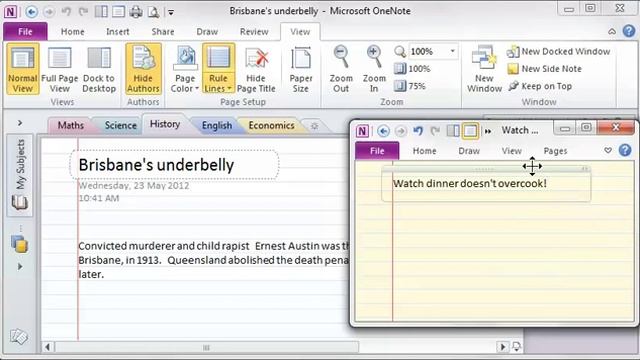Open Print Preview from quick access toolbar
640x360 pixels.
[153, 12]
